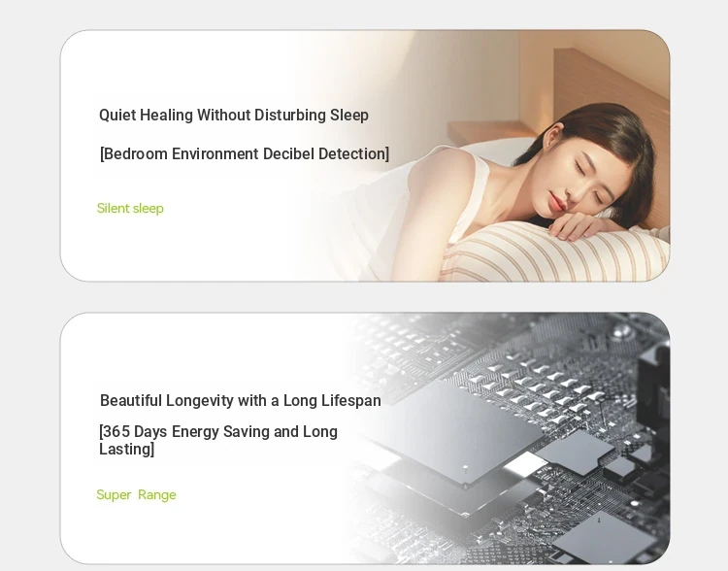Click the white component beside the large processor
Viewport: 728px width, 571px height.
tap(526, 464)
